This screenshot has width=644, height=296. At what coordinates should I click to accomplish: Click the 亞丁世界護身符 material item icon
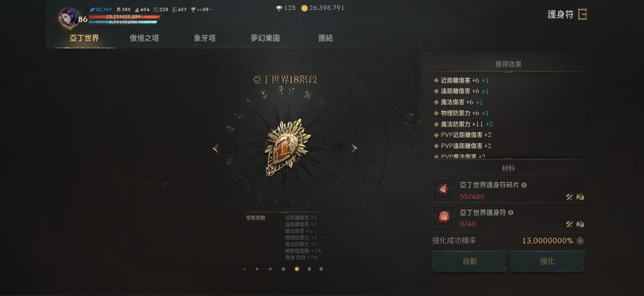click(443, 217)
